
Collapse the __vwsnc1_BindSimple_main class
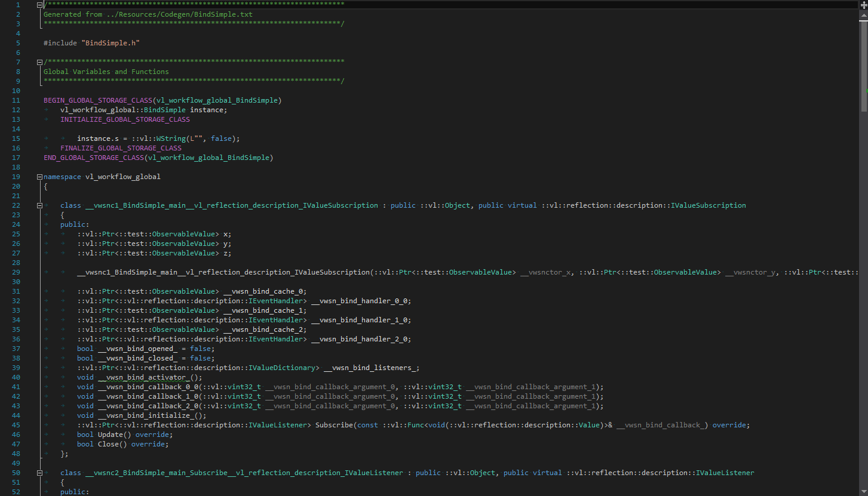pyautogui.click(x=39, y=205)
